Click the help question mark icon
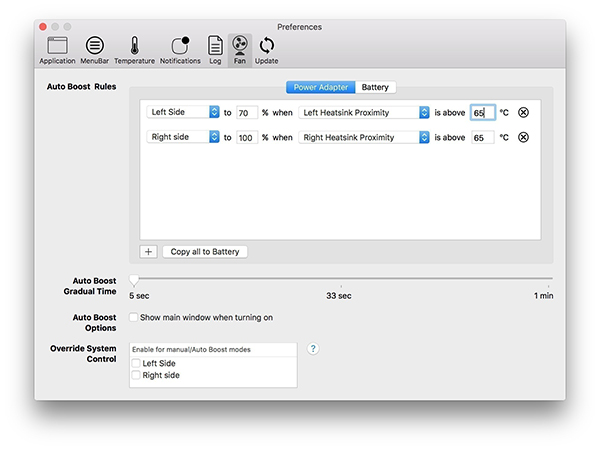 [x=313, y=348]
